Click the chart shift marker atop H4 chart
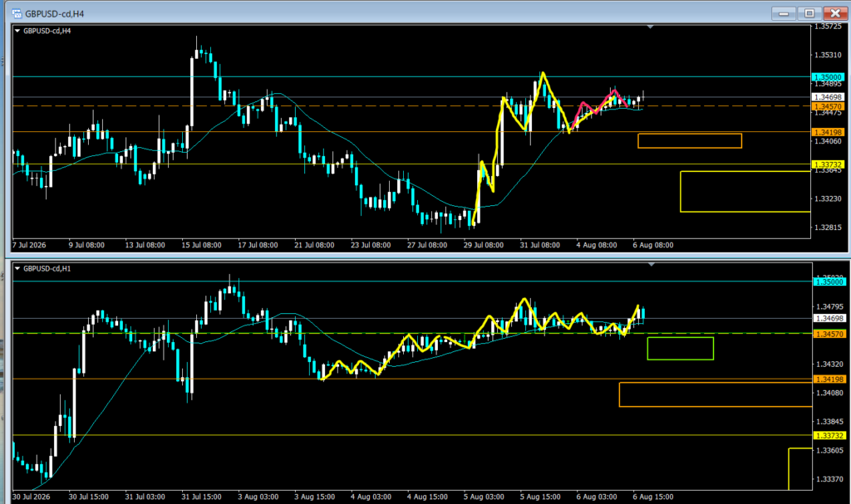The width and height of the screenshot is (851, 504). (x=650, y=27)
